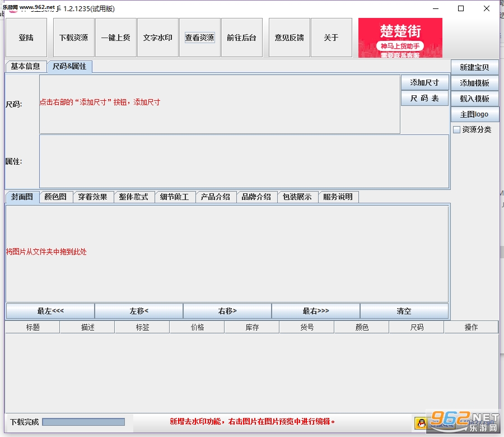The width and height of the screenshot is (504, 437).
Task: Click the QQ penguin icon in status bar
Action: (421, 423)
